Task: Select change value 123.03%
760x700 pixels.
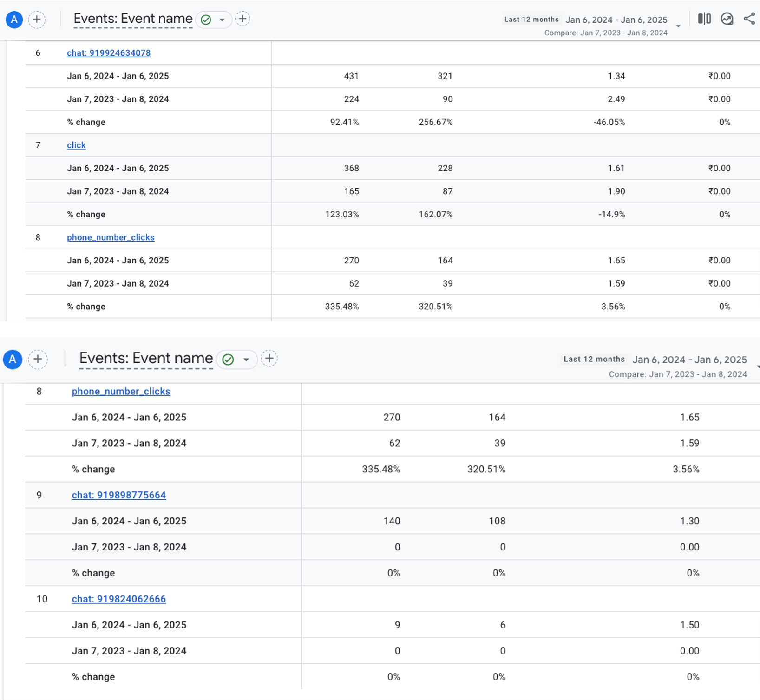Action: [x=342, y=214]
